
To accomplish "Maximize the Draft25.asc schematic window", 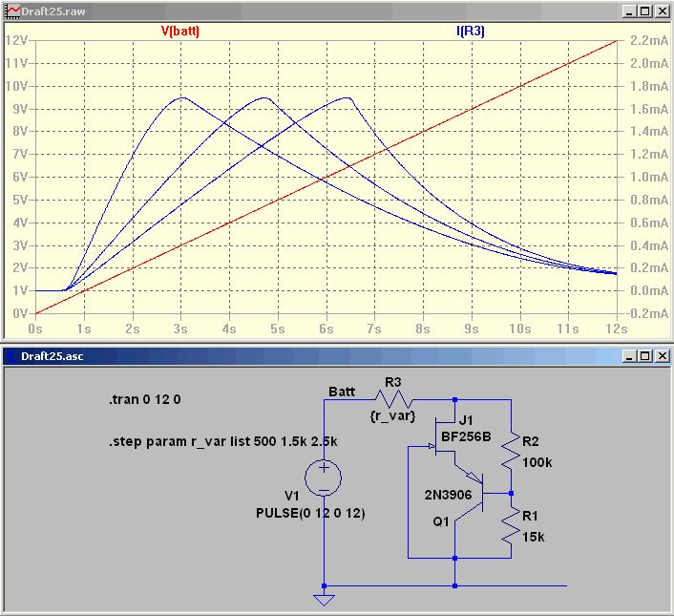I will (645, 356).
